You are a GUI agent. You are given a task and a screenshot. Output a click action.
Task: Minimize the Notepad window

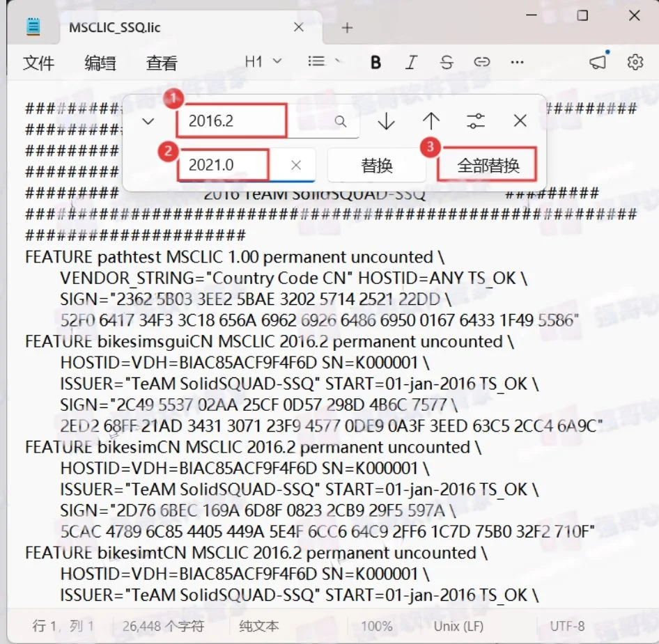532,15
